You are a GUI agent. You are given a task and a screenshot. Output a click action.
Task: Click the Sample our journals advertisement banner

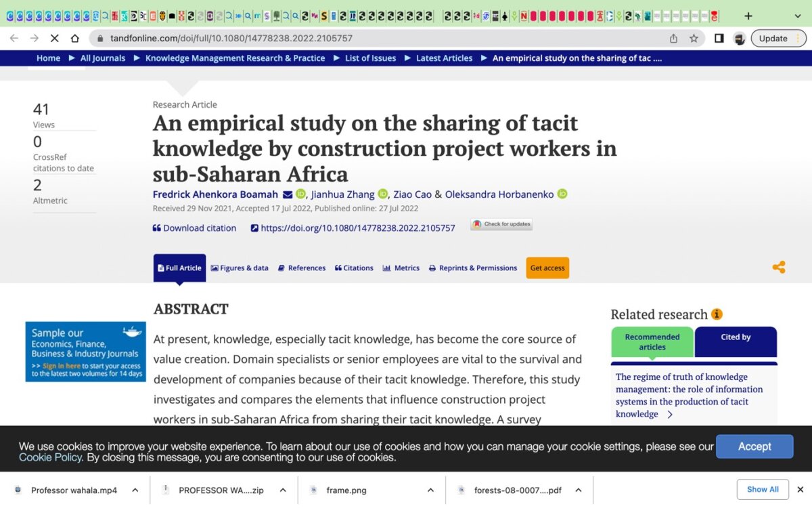click(x=85, y=352)
